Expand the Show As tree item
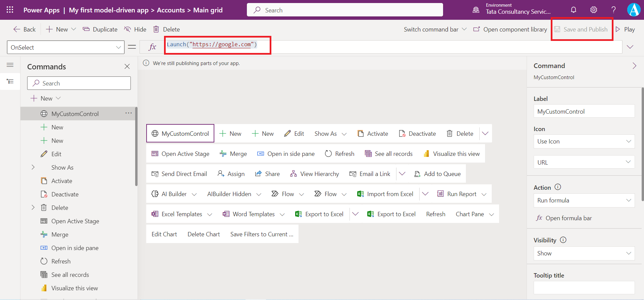Viewport: 644px width, 300px height. [x=33, y=167]
